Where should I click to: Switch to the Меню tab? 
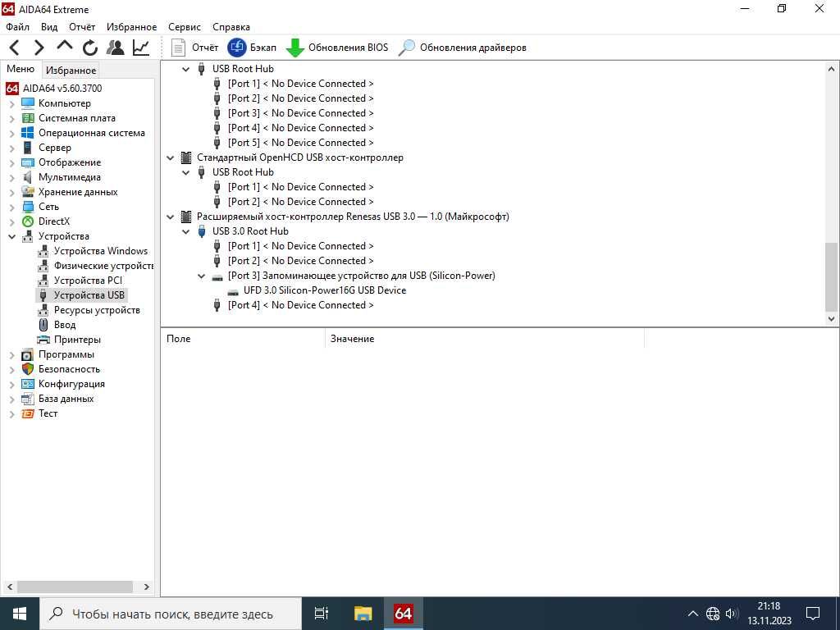pos(21,69)
